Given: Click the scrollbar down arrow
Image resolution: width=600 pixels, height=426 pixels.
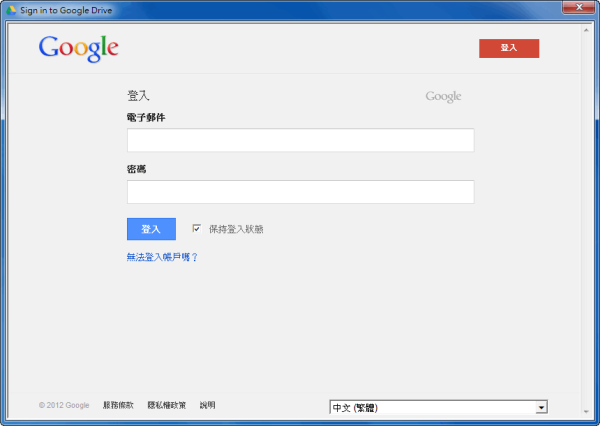Looking at the screenshot, I should click(586, 412).
